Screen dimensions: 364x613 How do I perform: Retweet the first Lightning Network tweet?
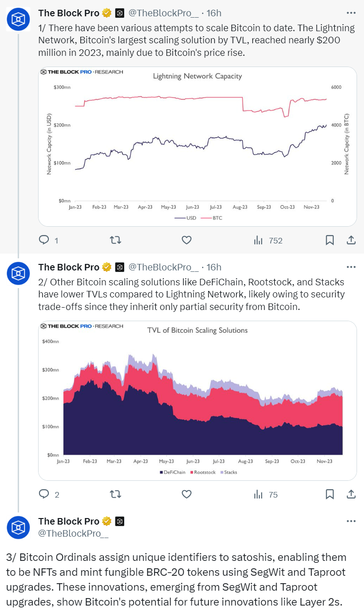coord(115,240)
